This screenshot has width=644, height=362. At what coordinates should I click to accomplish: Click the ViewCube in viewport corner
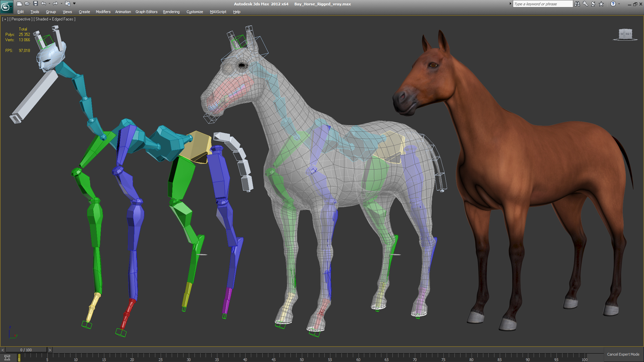click(625, 35)
